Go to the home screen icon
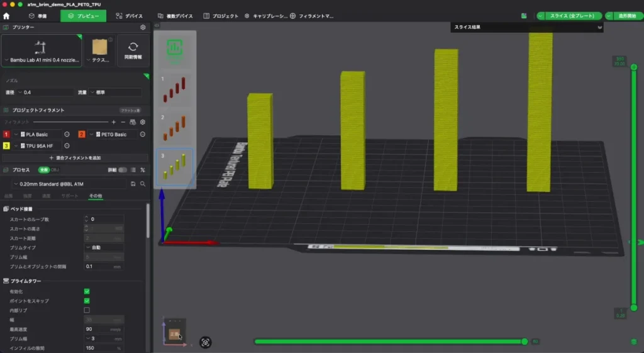This screenshot has height=353, width=644. tap(6, 16)
